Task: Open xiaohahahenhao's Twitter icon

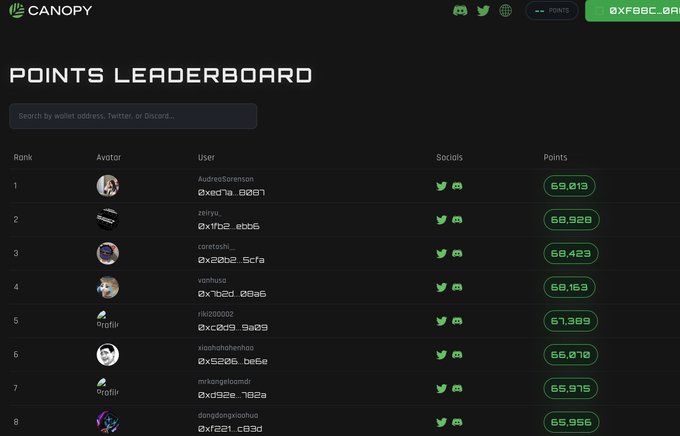Action: click(441, 355)
